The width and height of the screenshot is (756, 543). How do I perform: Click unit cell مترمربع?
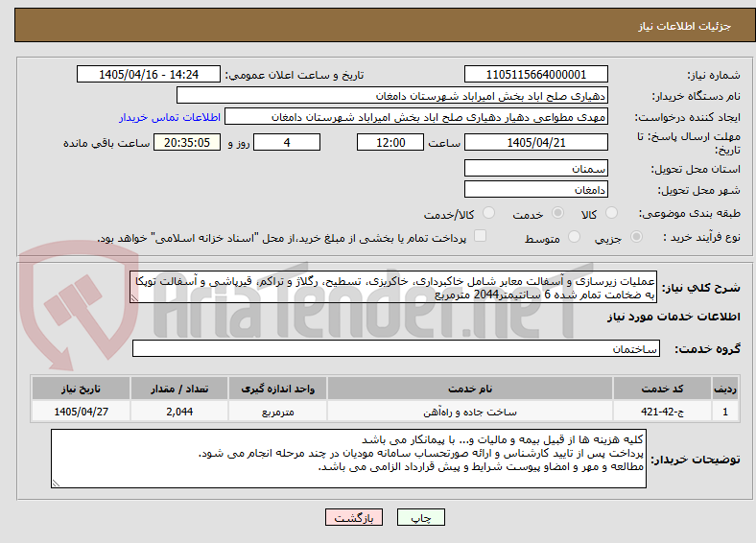coord(277,412)
